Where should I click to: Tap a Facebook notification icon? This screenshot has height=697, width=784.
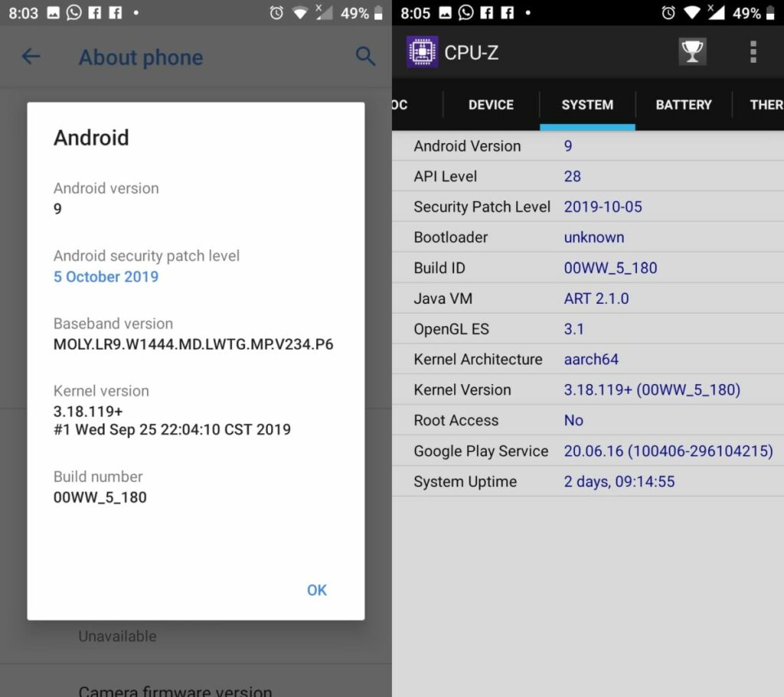[95, 12]
